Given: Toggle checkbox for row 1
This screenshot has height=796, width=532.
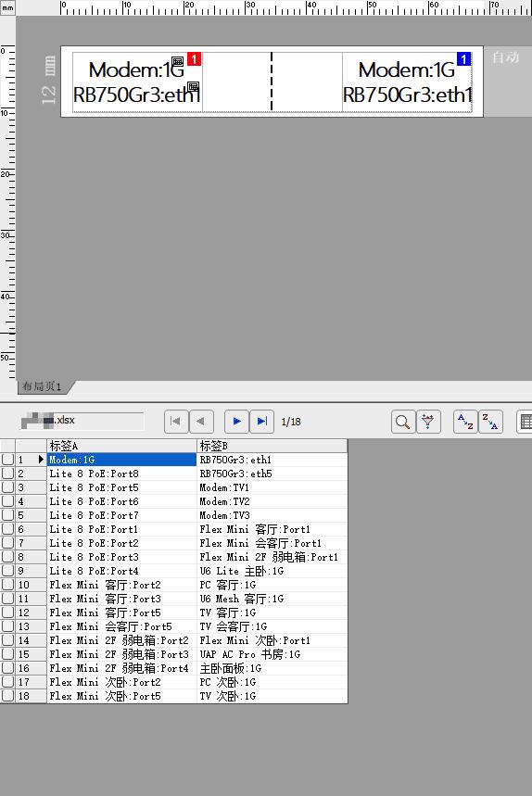Looking at the screenshot, I should [x=7, y=460].
